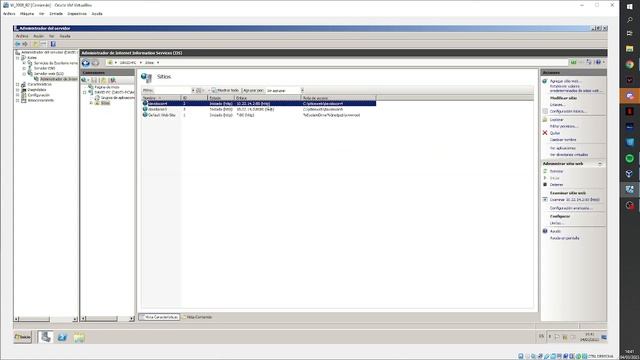Expand the Diagnóstico tree node
Image resolution: width=640 pixels, height=360 pixels.
coord(18,90)
